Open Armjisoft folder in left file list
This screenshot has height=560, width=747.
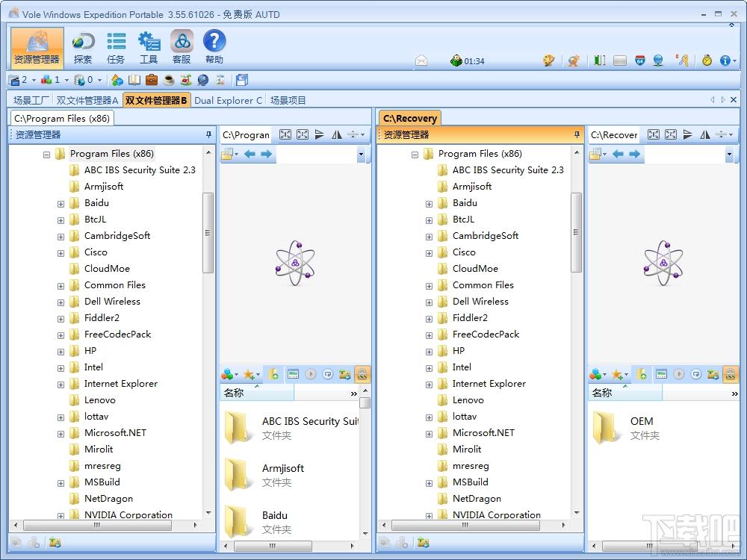pos(265,474)
